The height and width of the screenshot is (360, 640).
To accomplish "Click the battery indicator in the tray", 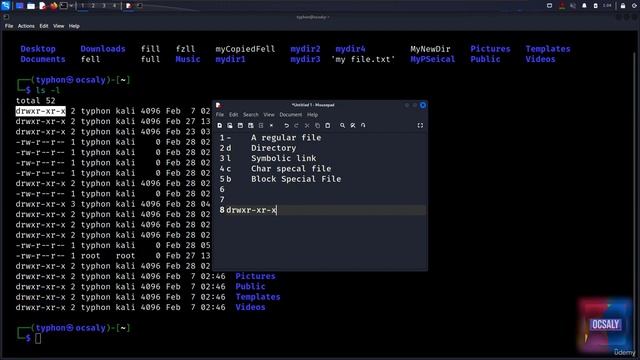I will tap(596, 6).
